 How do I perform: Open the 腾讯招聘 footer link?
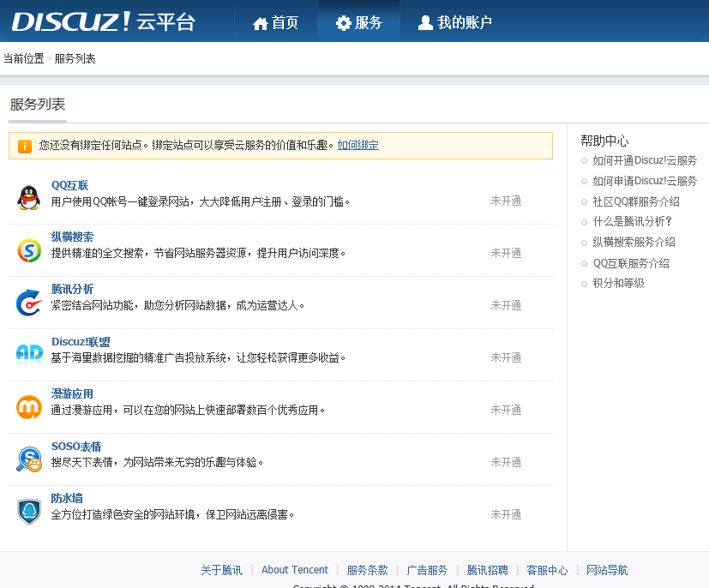[x=488, y=570]
